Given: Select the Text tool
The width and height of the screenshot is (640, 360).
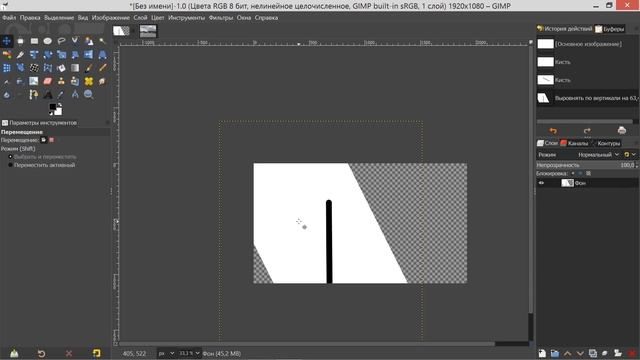Looking at the screenshot, I should point(48,95).
